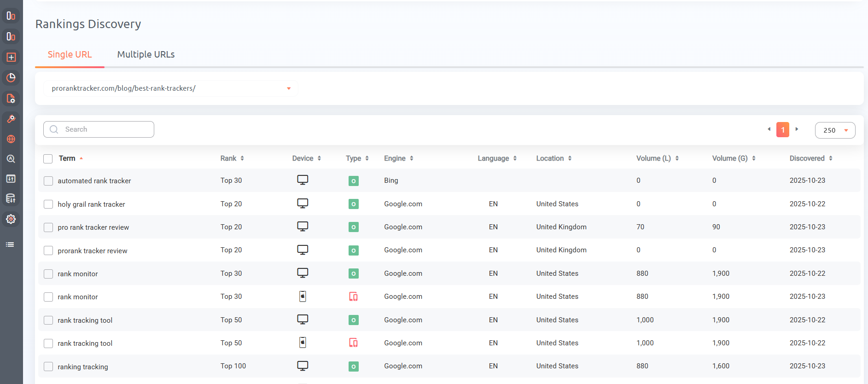Click green organic type icon for ranking tracking
Screen dimensions: 868x384
tap(354, 367)
